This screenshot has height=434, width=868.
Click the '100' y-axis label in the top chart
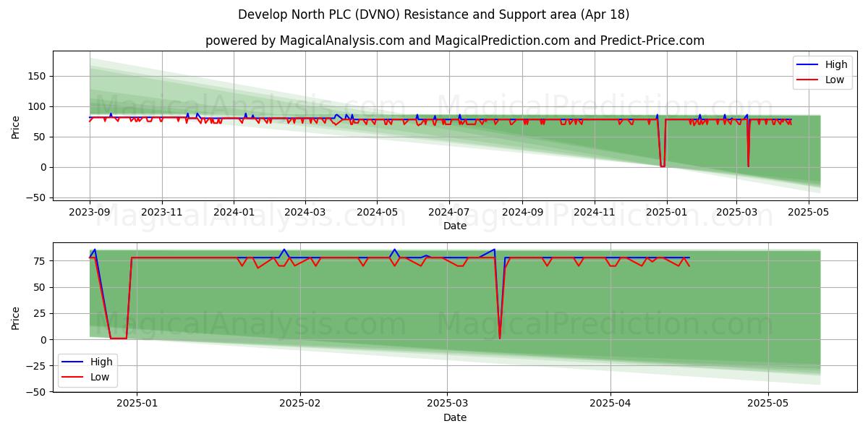38,107
